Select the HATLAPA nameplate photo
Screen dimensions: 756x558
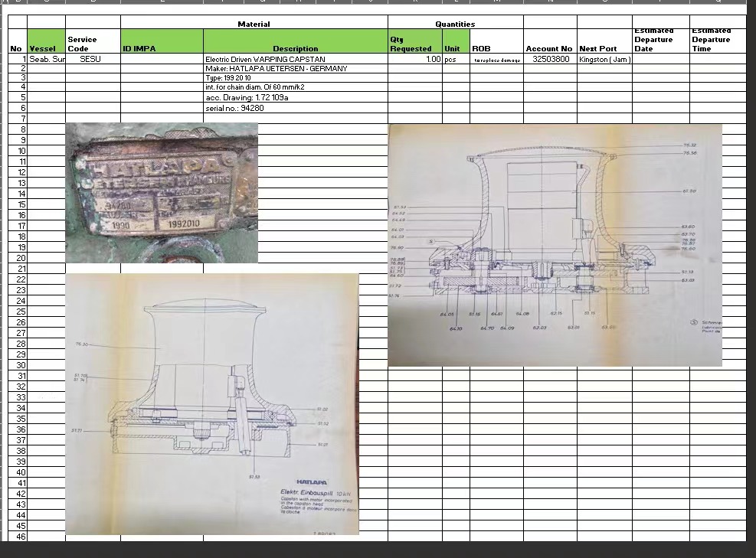(x=162, y=193)
